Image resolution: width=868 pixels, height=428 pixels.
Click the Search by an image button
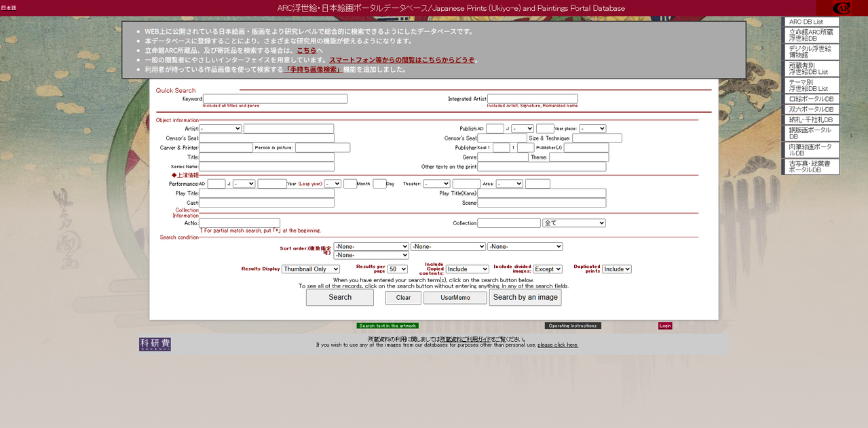[525, 297]
